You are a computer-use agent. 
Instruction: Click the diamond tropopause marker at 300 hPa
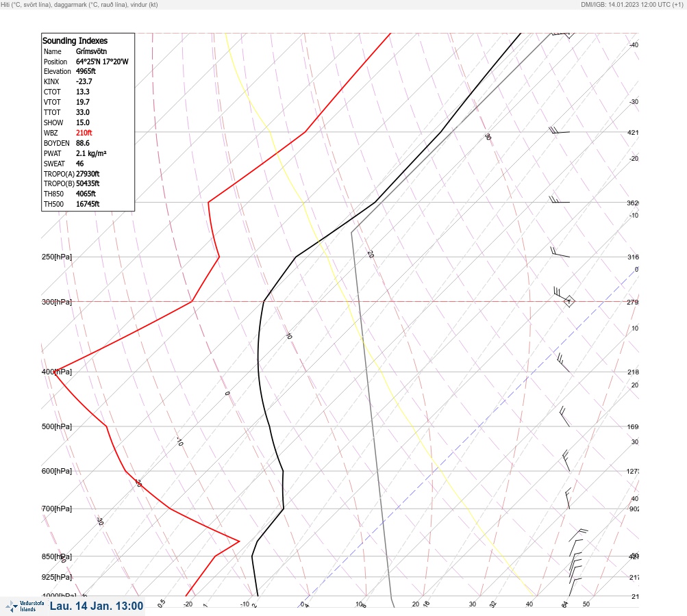click(569, 301)
